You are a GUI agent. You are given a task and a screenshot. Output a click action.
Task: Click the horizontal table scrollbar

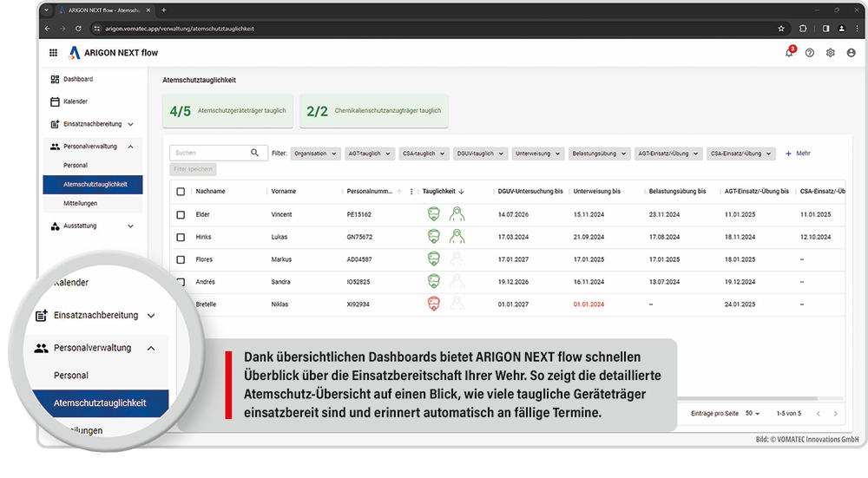coord(747,398)
